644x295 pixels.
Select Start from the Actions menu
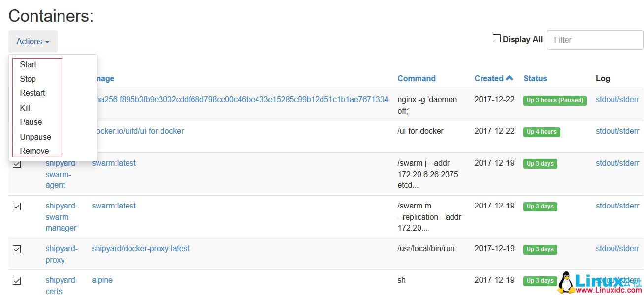(28, 64)
